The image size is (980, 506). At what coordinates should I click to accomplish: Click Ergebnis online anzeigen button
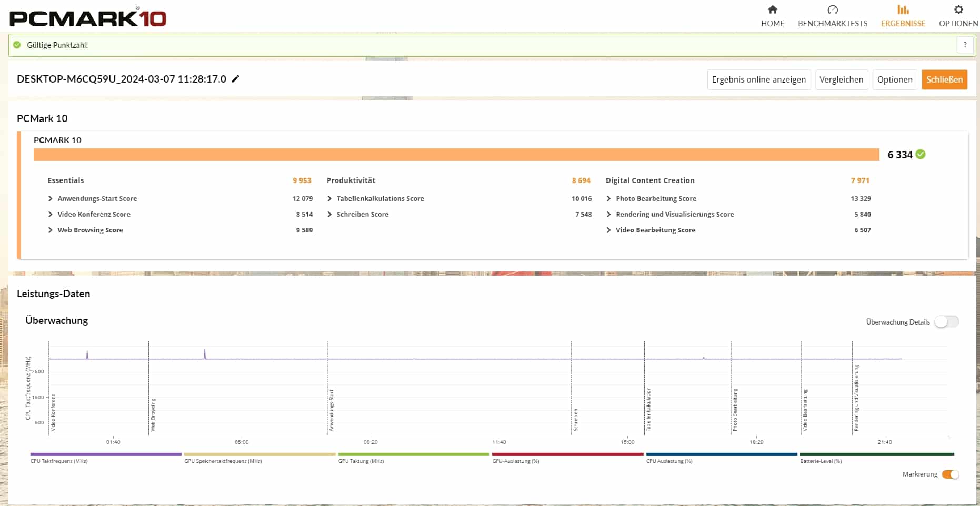(x=758, y=79)
